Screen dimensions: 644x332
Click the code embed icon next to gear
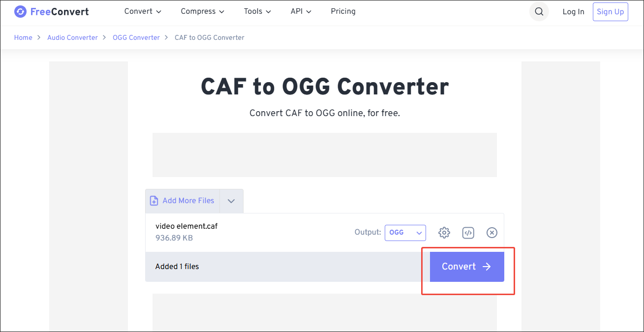point(468,233)
